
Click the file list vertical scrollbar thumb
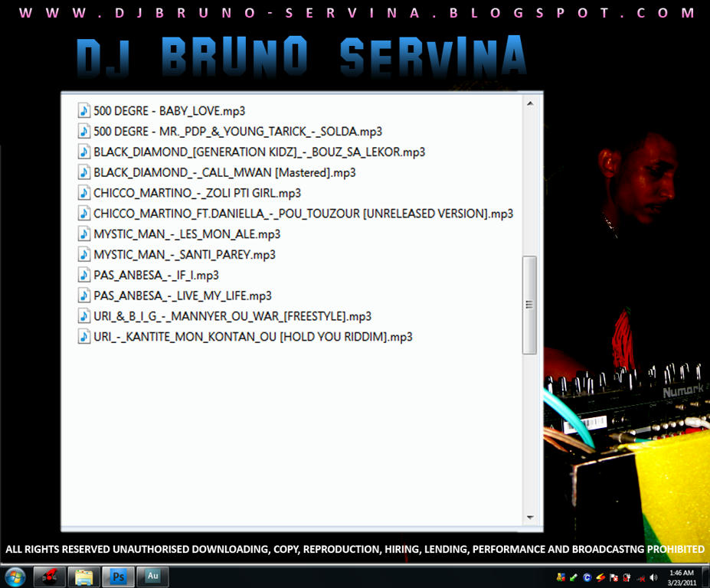coord(530,305)
